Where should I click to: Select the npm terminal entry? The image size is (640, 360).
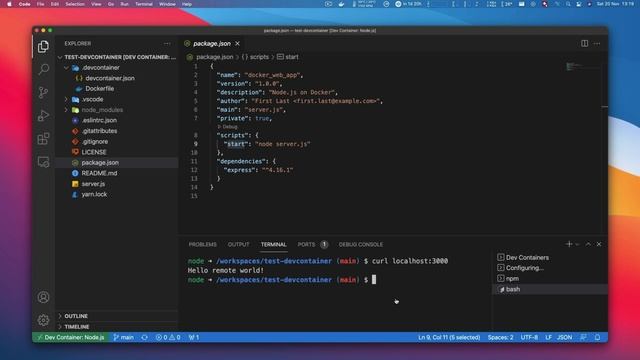(x=550, y=278)
